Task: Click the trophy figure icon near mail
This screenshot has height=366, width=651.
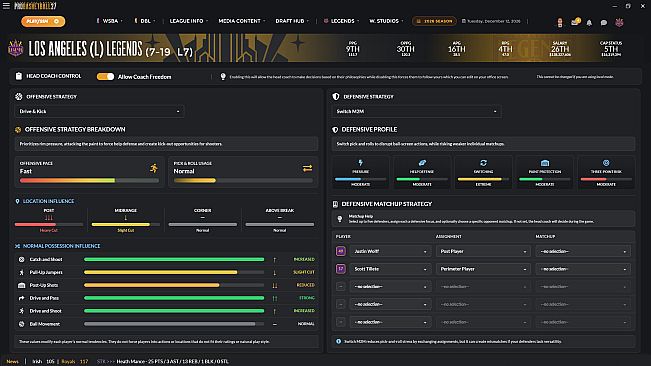Action: point(560,22)
